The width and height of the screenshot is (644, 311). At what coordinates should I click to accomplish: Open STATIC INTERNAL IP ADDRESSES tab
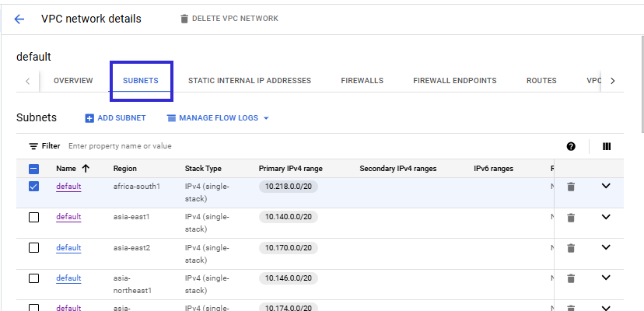(x=250, y=81)
